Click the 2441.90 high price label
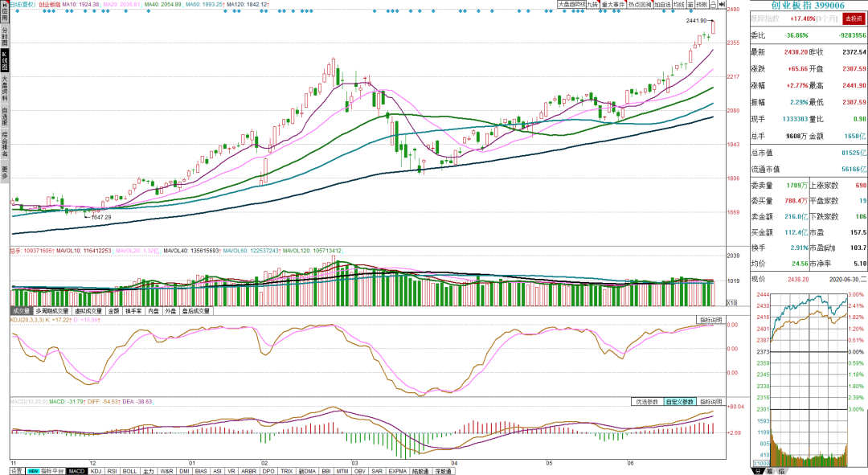This screenshot has height=475, width=868. [696, 20]
